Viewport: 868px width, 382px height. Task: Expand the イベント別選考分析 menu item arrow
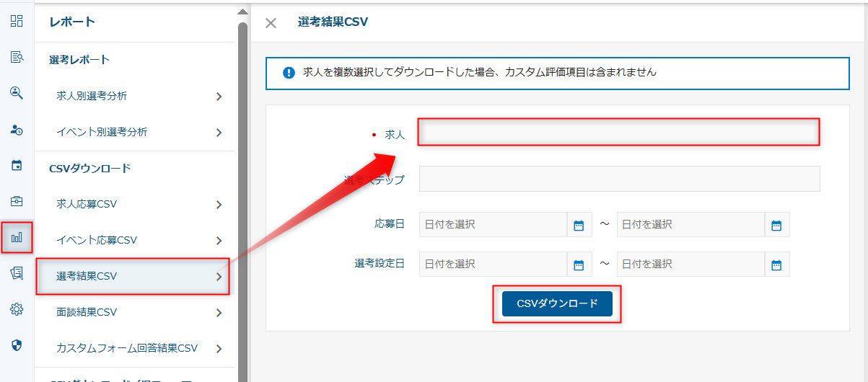219,133
